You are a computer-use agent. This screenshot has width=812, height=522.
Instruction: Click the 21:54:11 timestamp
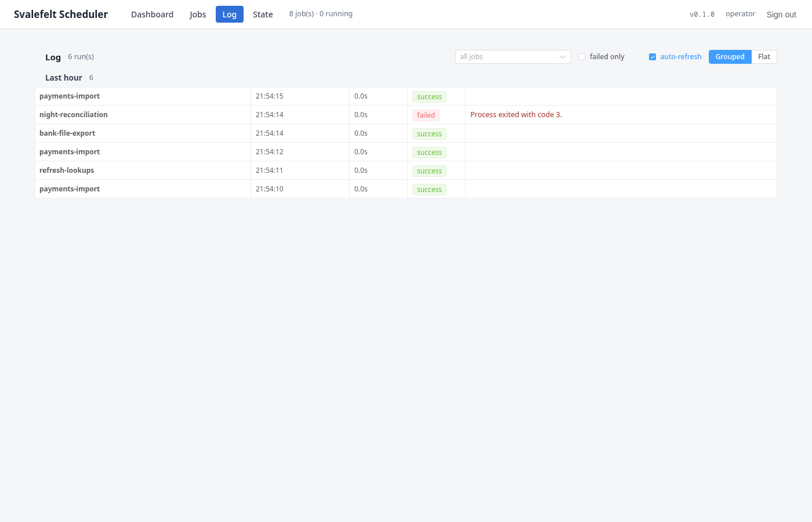click(x=270, y=171)
